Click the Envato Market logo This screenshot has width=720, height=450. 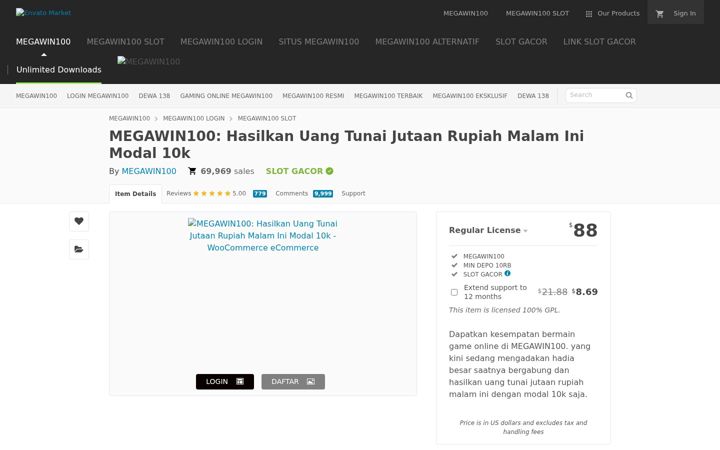43,12
